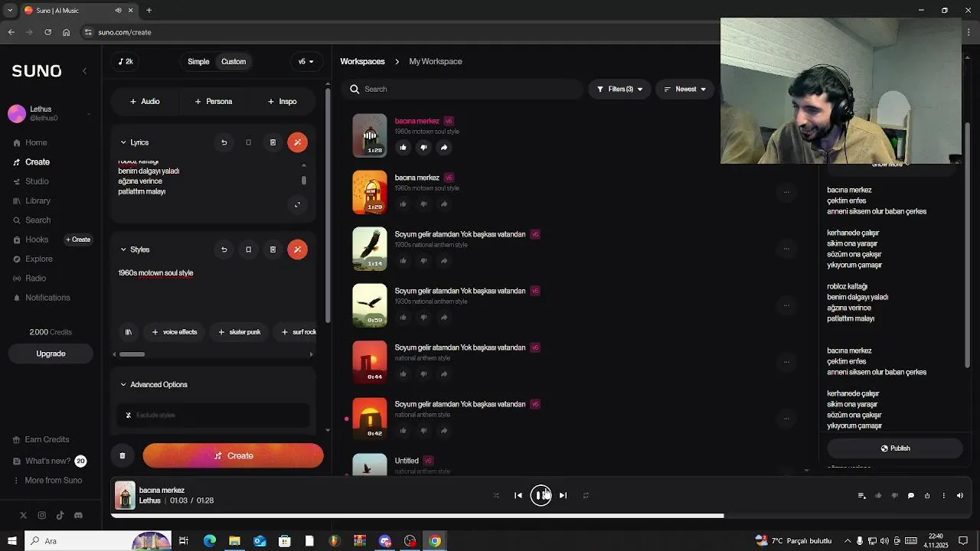Undo Styles changes
The image size is (980, 551).
pos(224,249)
